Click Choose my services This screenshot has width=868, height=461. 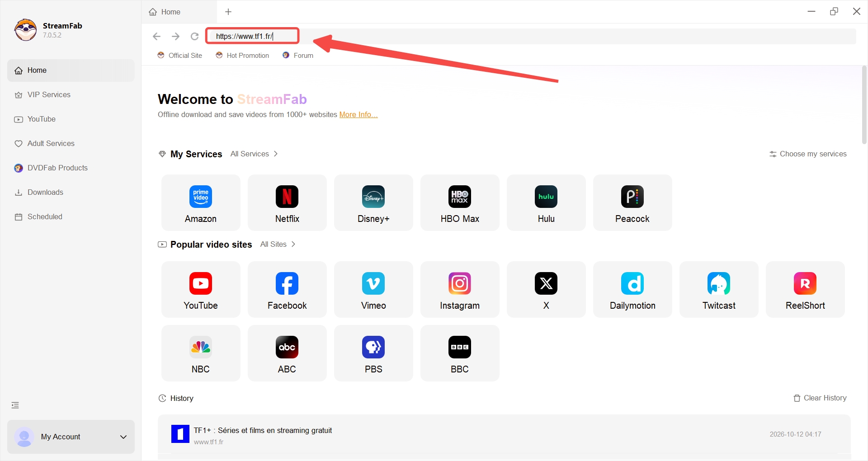coord(808,154)
